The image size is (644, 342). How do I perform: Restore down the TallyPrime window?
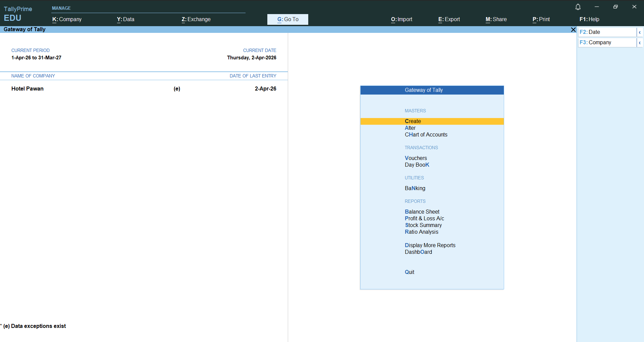point(615,7)
